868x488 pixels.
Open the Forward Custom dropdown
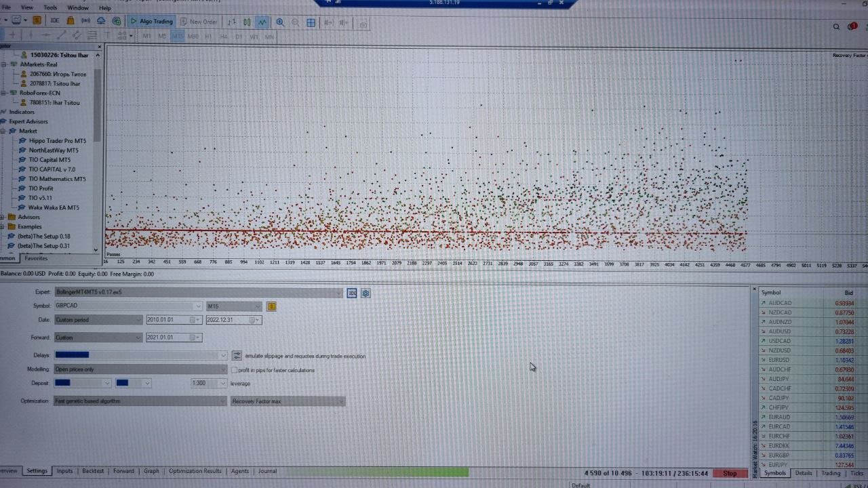[x=98, y=338]
